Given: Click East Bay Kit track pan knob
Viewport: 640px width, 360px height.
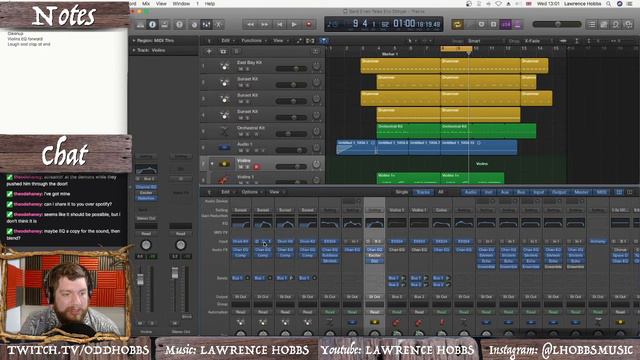Looking at the screenshot, I should (x=316, y=66).
